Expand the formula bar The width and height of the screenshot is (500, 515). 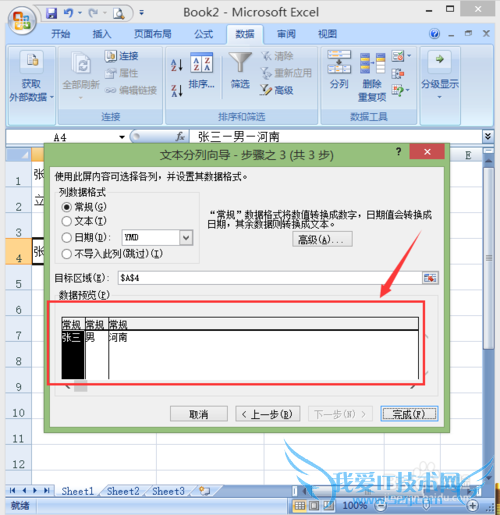pos(488,136)
